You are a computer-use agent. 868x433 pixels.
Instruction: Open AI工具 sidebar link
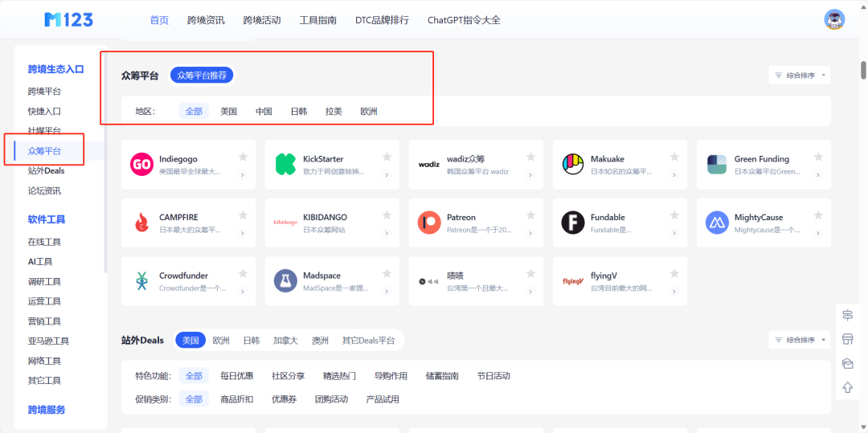point(40,262)
